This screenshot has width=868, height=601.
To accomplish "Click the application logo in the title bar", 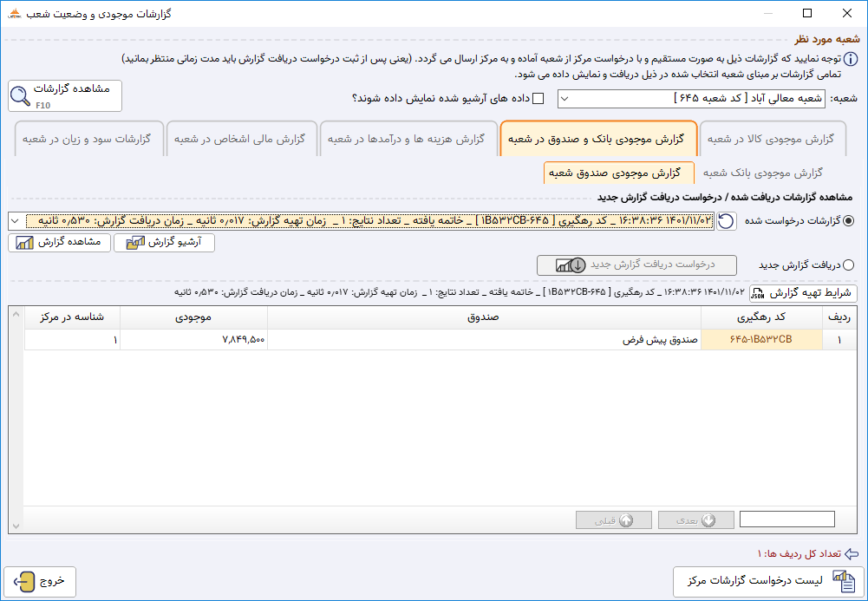I will (15, 13).
